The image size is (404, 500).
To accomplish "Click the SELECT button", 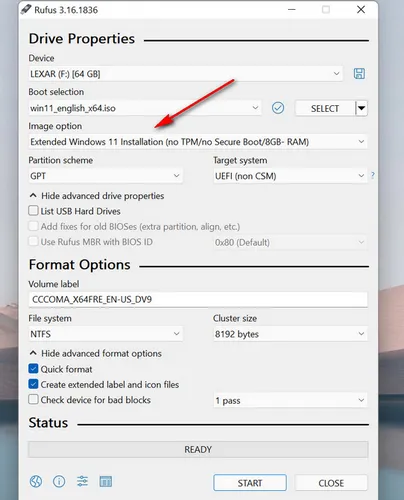I will click(325, 108).
